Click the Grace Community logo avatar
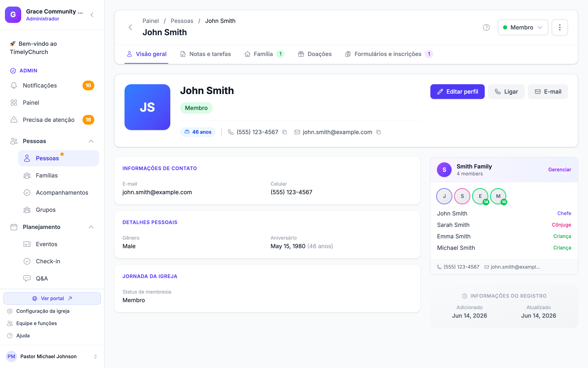Image resolution: width=588 pixels, height=368 pixels. pyautogui.click(x=13, y=15)
